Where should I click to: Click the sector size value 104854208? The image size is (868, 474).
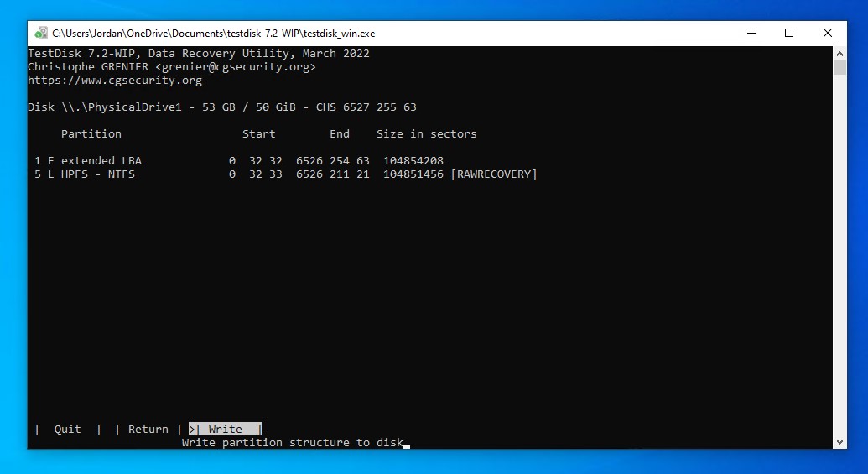[x=413, y=160]
